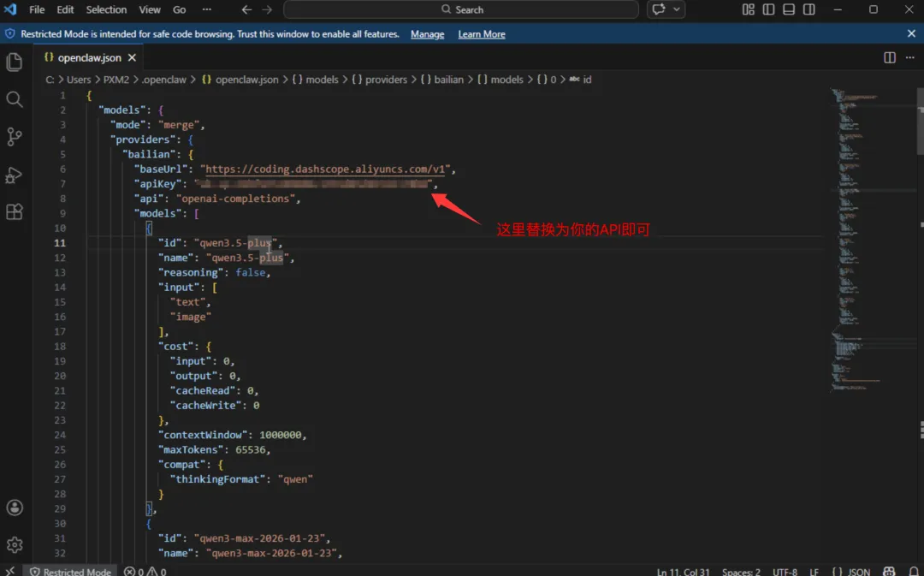Open the Manage gear icon
The height and width of the screenshot is (576, 924).
pyautogui.click(x=15, y=544)
